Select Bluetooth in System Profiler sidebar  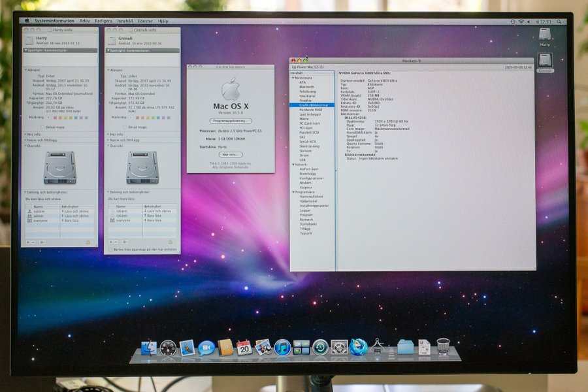(307, 87)
